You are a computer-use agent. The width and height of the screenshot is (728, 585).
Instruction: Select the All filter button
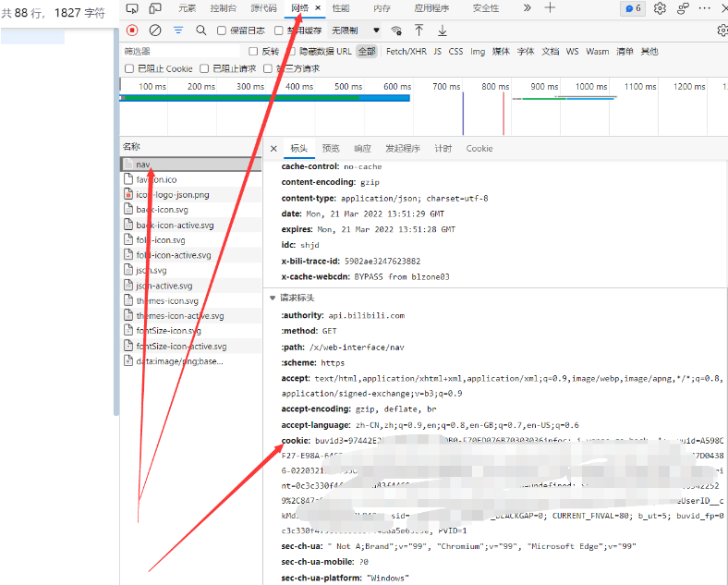point(367,52)
